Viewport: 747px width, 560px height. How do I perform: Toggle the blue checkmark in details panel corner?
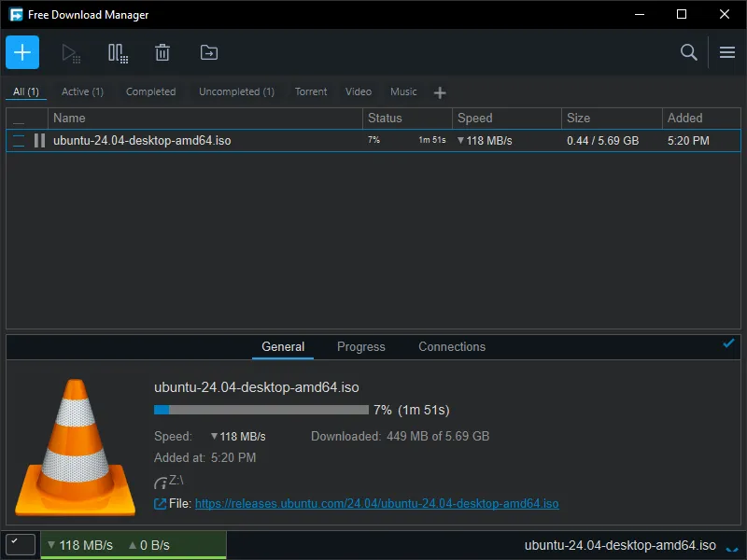728,343
